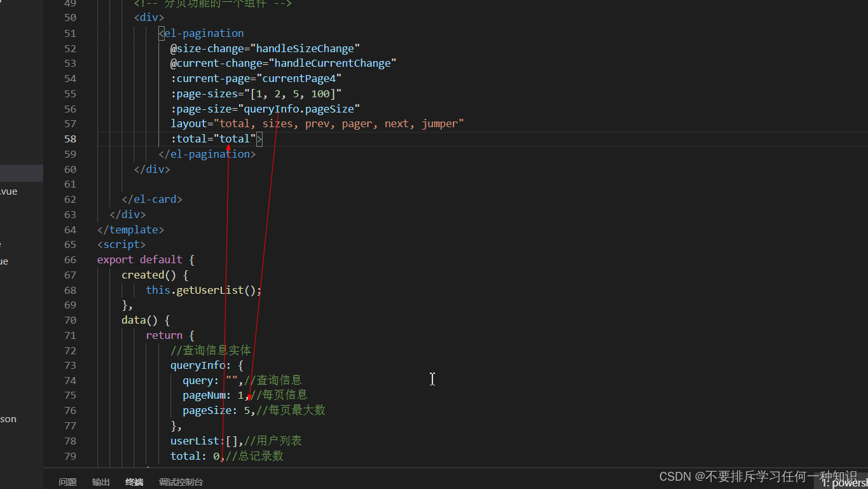The height and width of the screenshot is (489, 868).
Task: Click the //查询信息实体 comment
Action: [x=210, y=350]
